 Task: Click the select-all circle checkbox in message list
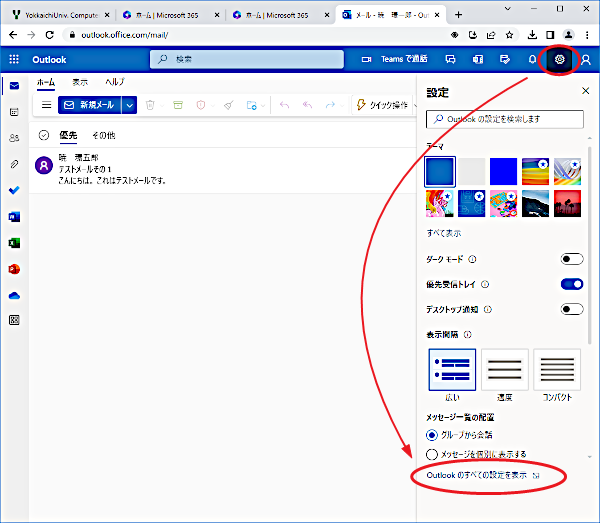tap(44, 135)
